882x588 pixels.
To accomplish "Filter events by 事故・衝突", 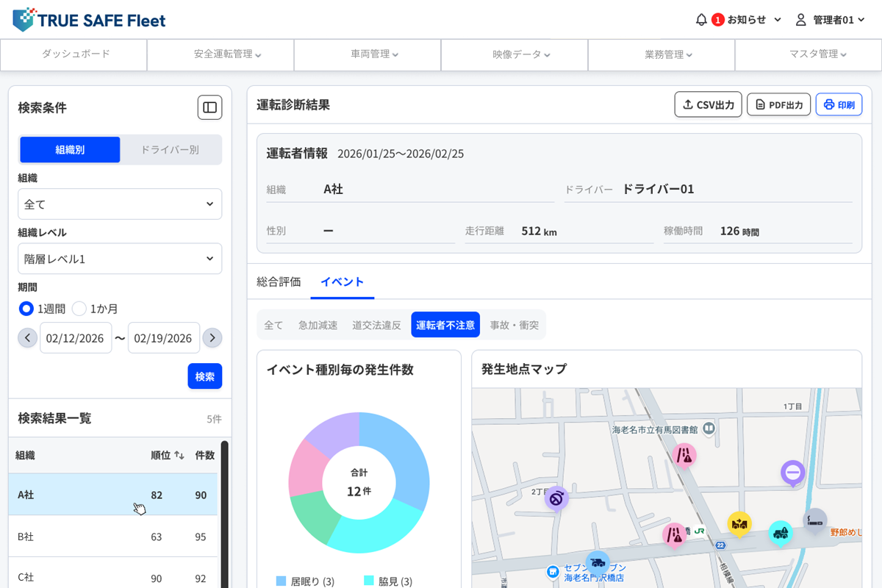I will tap(514, 325).
